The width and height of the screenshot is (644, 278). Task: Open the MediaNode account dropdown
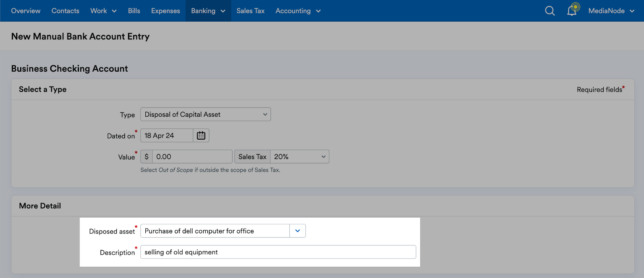point(611,11)
